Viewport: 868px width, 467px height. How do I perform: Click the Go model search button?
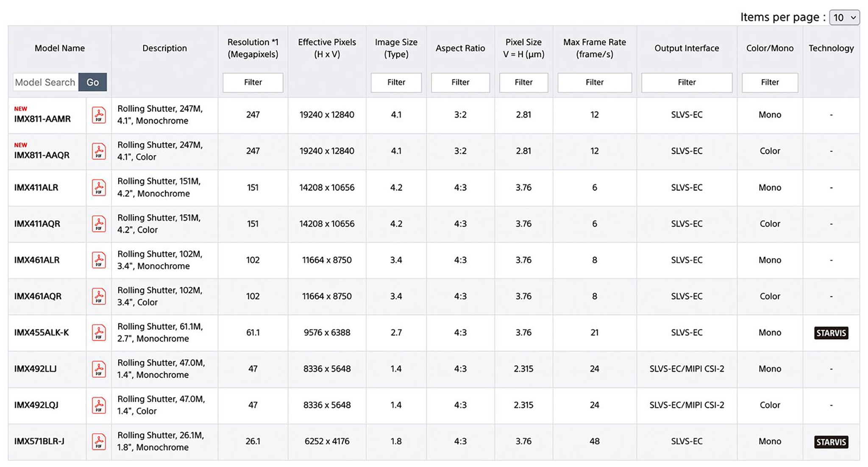(92, 82)
